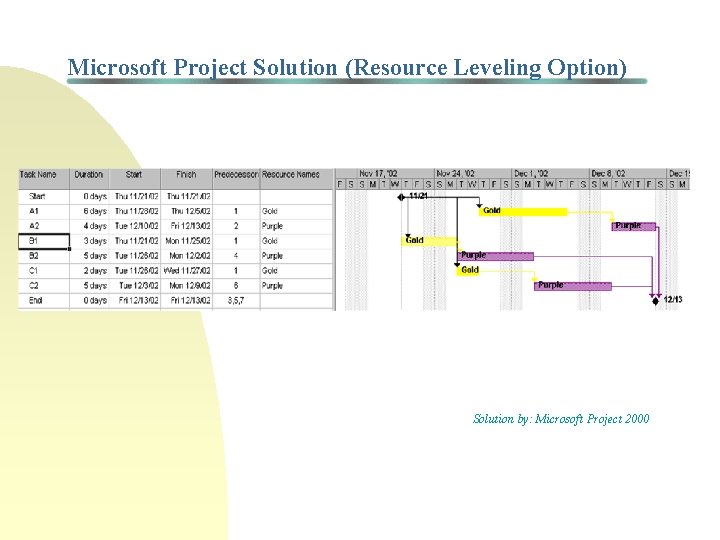Select the highlighted B1 task name cell
This screenshot has width=720, height=540.
coord(44,241)
